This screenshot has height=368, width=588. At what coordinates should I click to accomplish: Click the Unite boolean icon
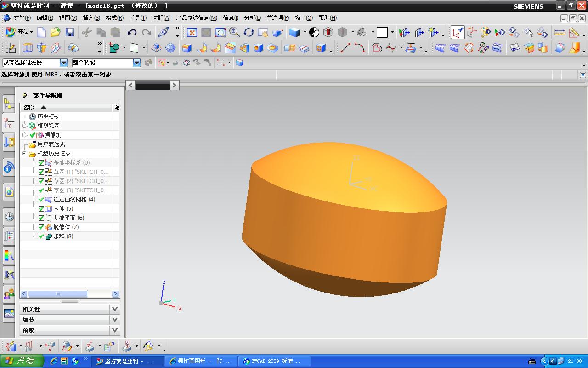(x=113, y=48)
